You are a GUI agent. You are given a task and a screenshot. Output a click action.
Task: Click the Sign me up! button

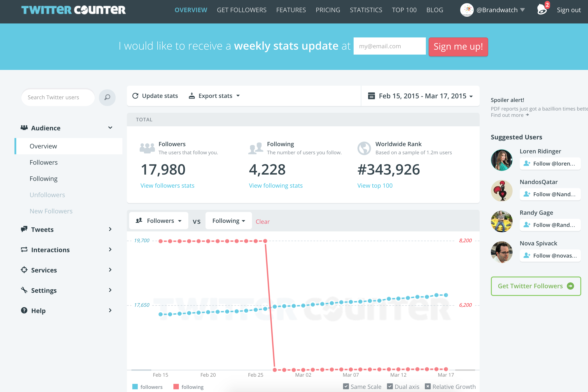coord(458,46)
